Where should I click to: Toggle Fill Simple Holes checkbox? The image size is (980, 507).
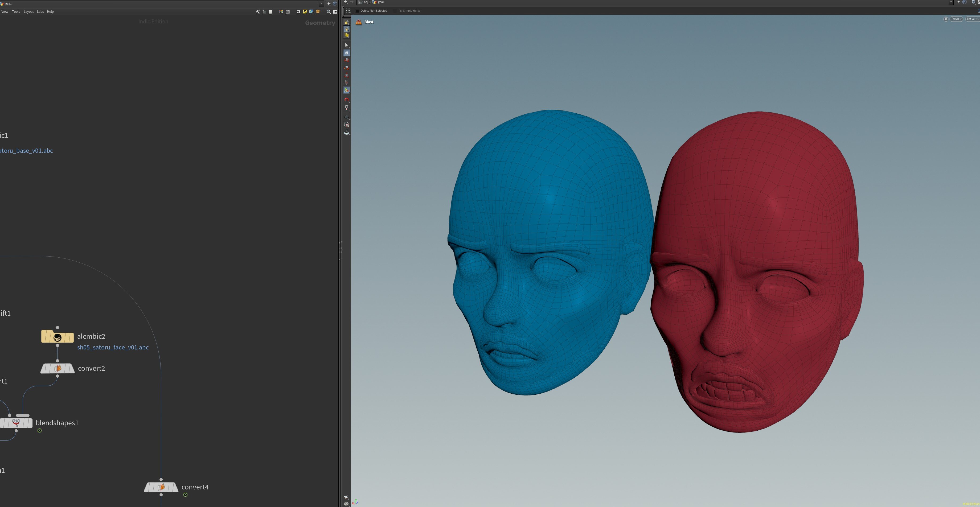click(x=395, y=11)
